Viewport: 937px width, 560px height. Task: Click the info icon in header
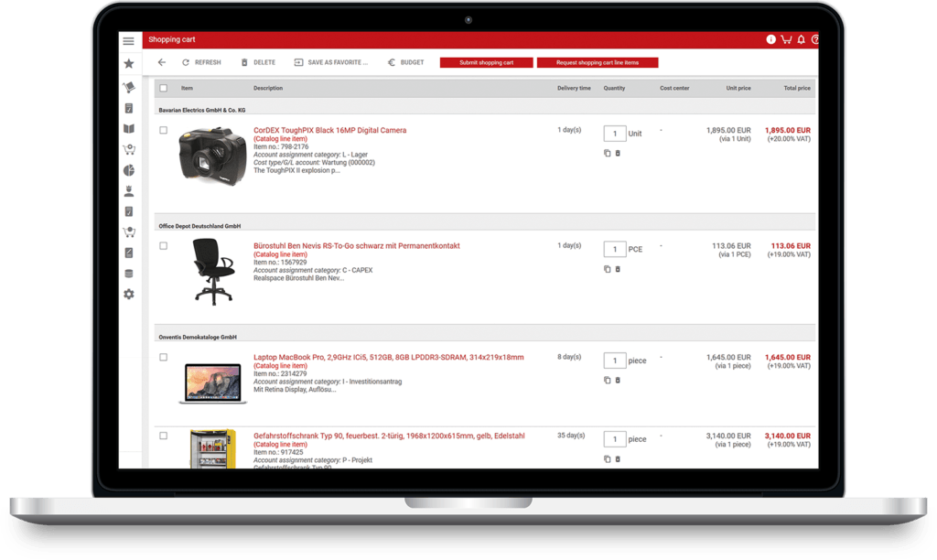[770, 40]
